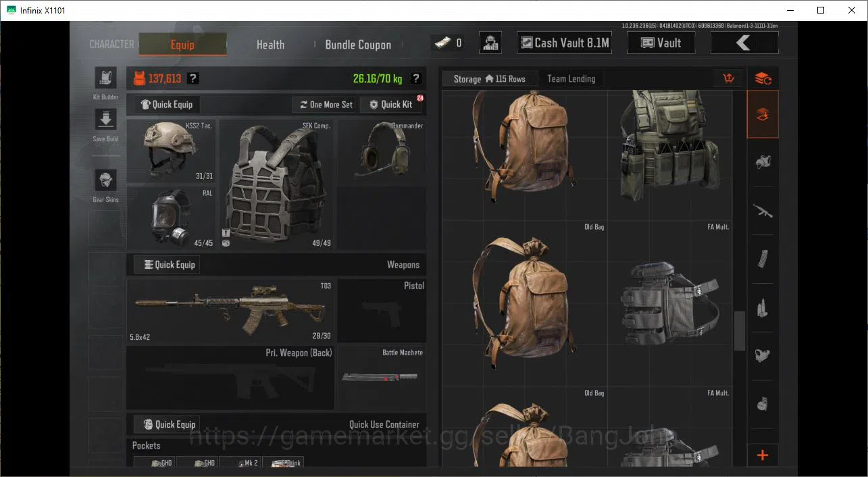Click the back arrow button
This screenshot has height=477, width=868.
pos(744,43)
